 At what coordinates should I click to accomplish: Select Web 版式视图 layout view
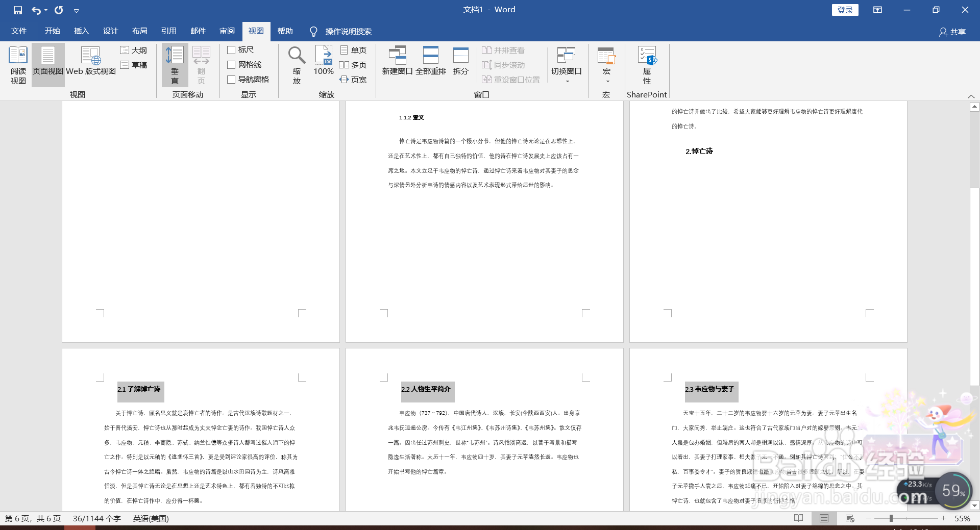pyautogui.click(x=90, y=64)
